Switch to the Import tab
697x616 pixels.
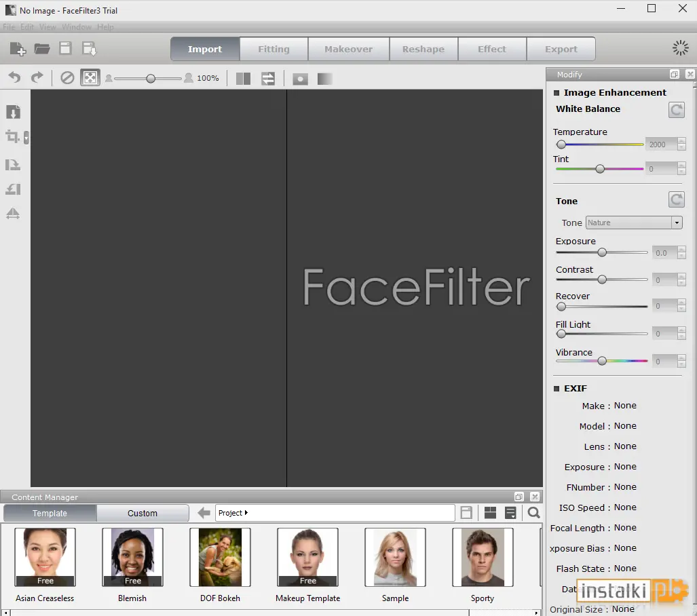205,49
